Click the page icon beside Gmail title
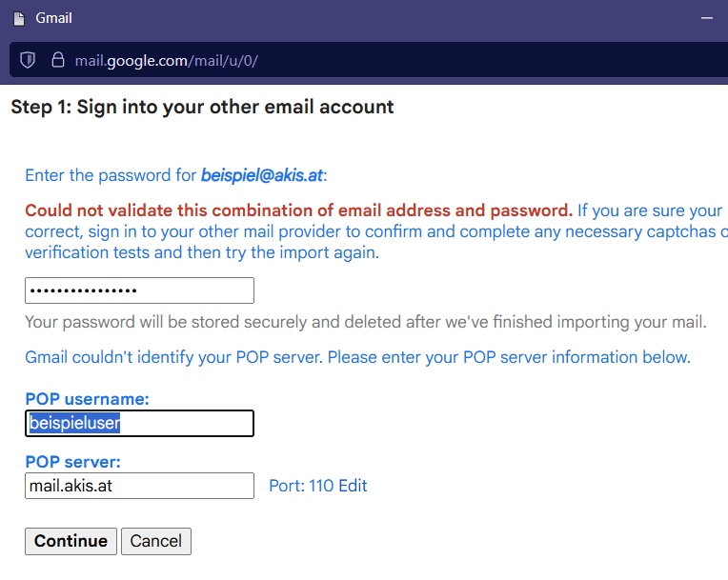 coord(19,18)
